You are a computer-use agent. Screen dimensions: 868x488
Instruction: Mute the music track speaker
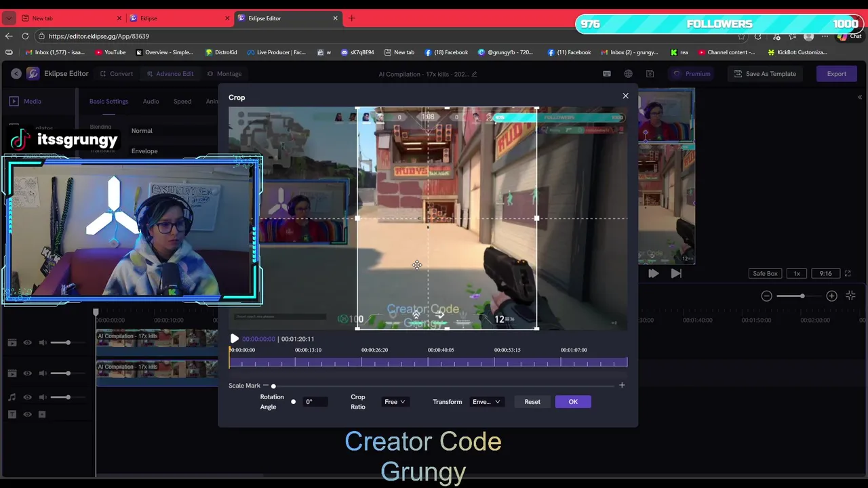pyautogui.click(x=43, y=397)
